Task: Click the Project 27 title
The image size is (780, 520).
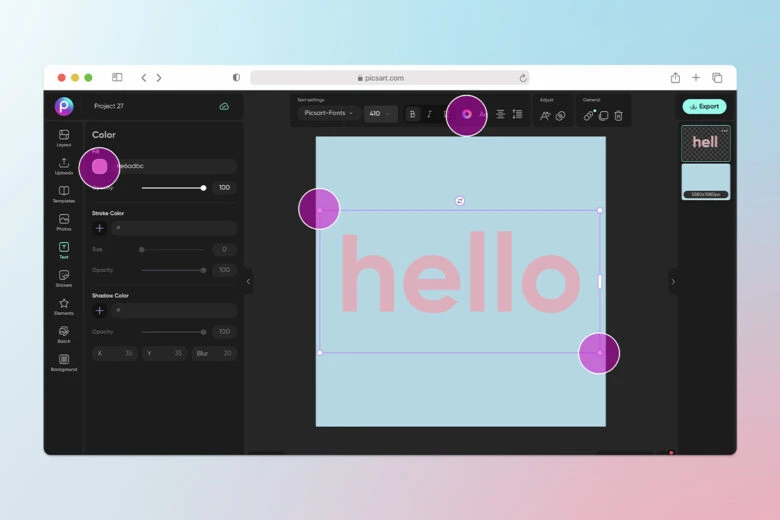Action: [x=109, y=106]
